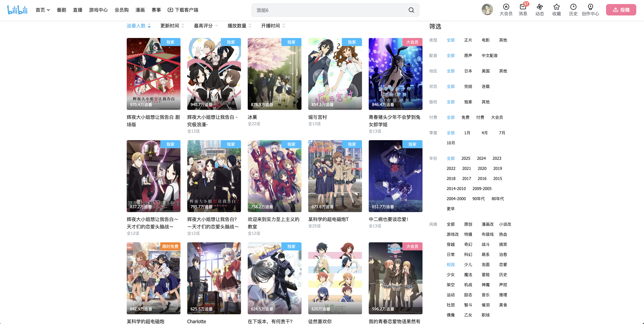Select 风格 filter 职场
This screenshot has width=644, height=324.
(486, 315)
